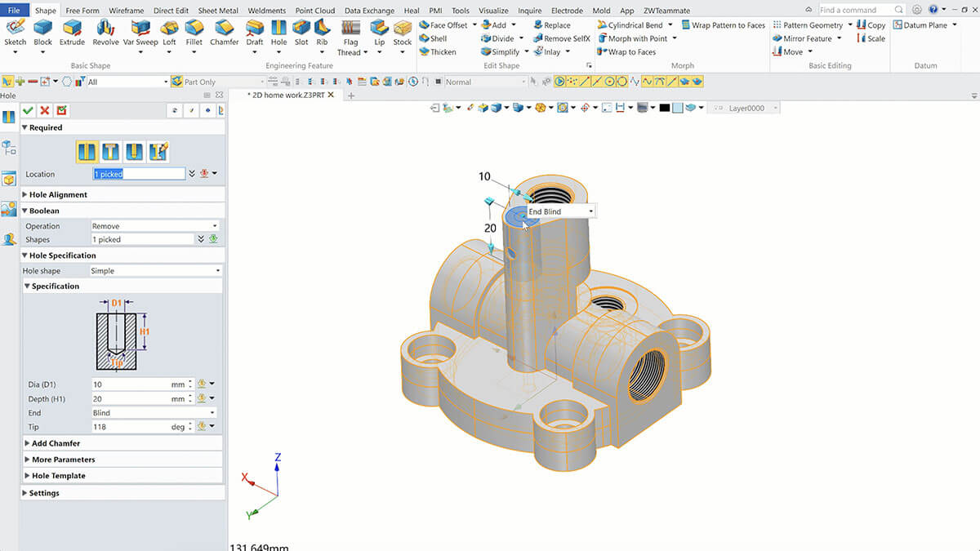Select the simple hole type button

tap(87, 151)
